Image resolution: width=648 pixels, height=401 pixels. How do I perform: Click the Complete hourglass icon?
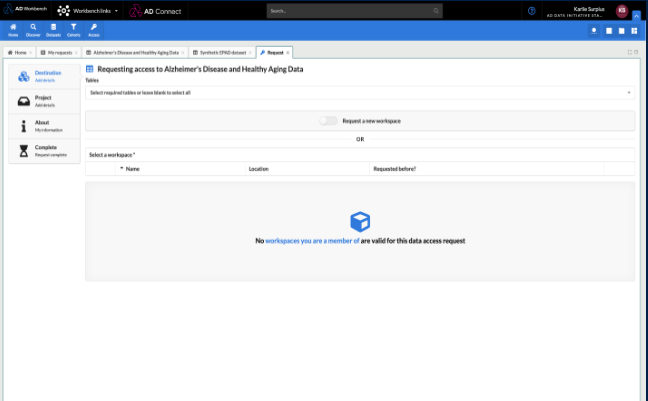[x=24, y=151]
